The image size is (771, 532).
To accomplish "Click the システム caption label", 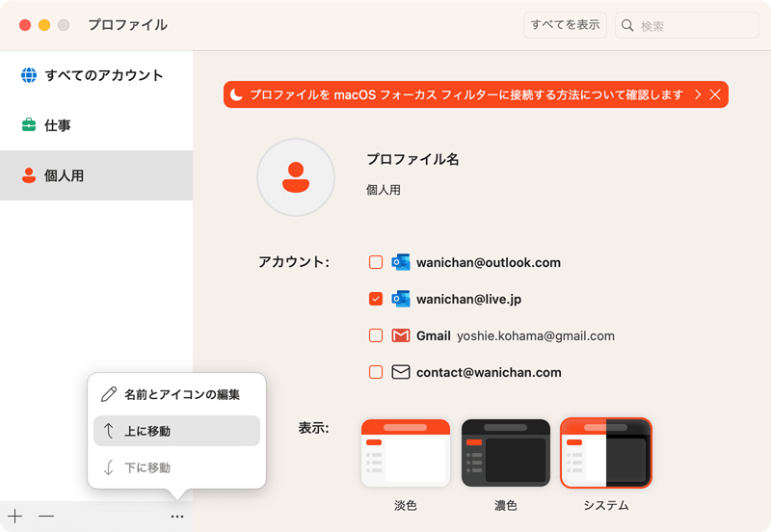I will pyautogui.click(x=606, y=505).
